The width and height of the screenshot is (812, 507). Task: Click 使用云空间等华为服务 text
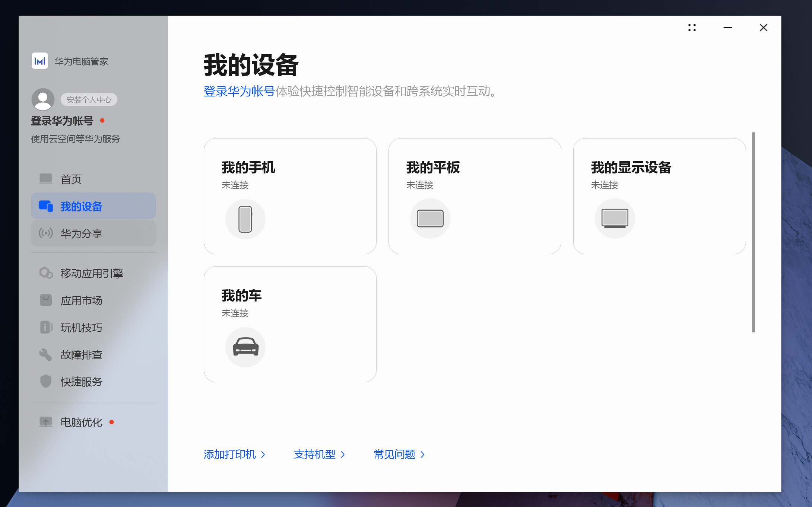coord(76,139)
